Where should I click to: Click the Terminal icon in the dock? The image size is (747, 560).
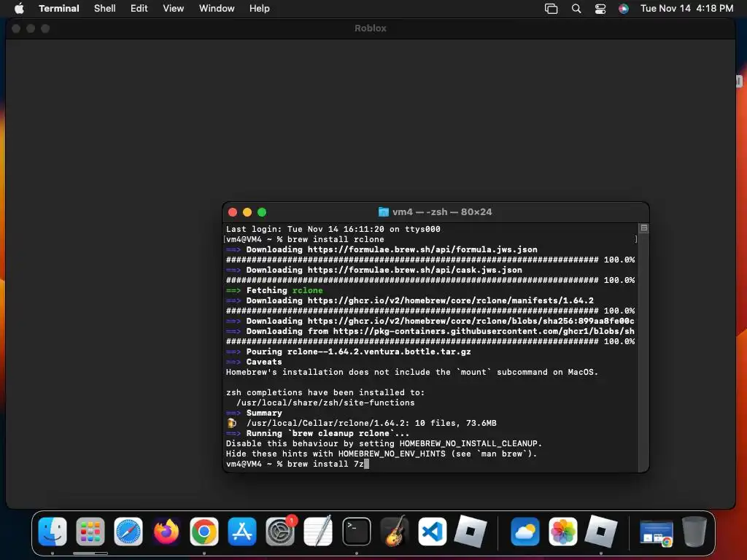pos(356,532)
